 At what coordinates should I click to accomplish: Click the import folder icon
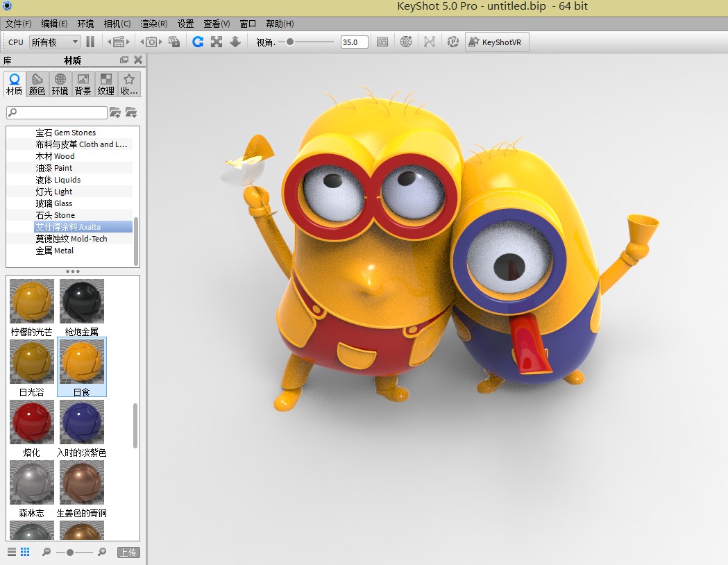[131, 112]
